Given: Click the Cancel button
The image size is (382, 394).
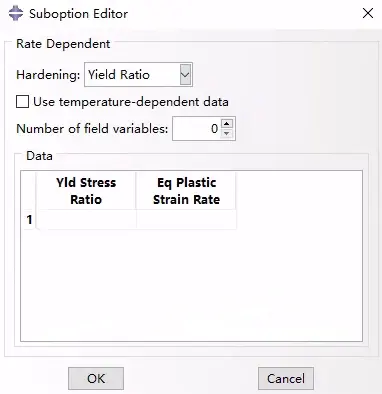Looking at the screenshot, I should (x=286, y=378).
